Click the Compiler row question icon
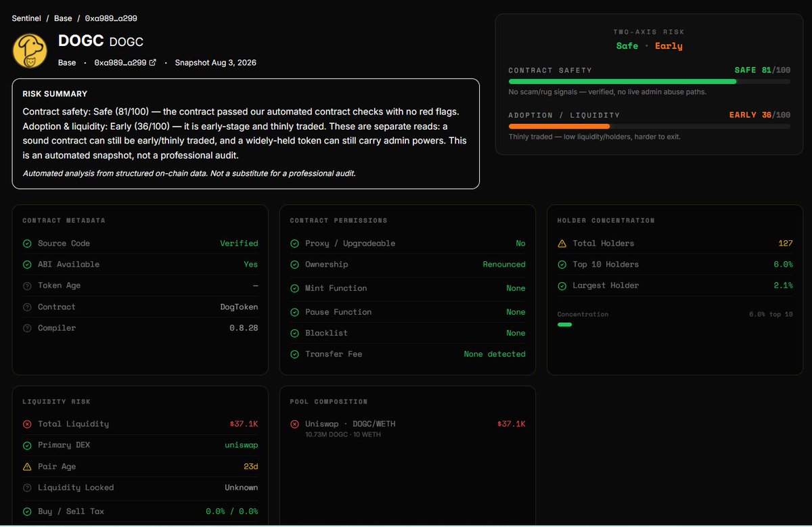Image resolution: width=812 pixels, height=527 pixels. click(x=27, y=328)
